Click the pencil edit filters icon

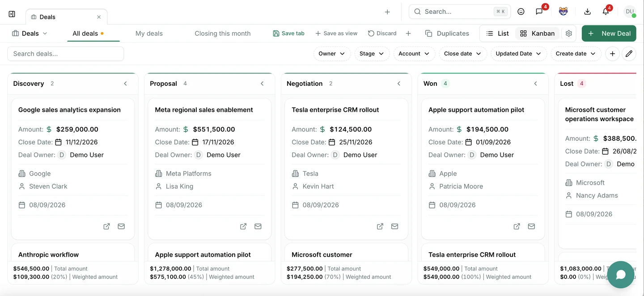629,54
